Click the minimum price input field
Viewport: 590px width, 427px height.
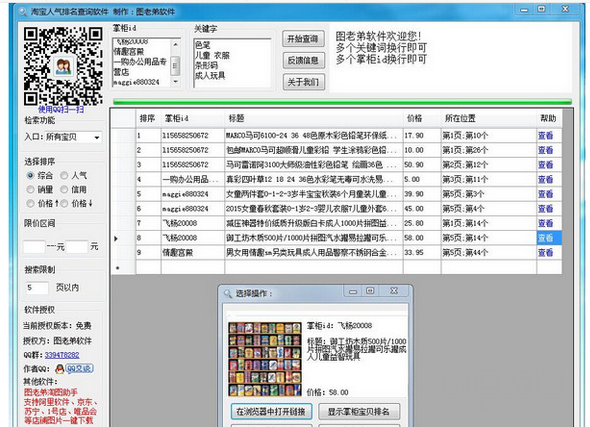(34, 247)
